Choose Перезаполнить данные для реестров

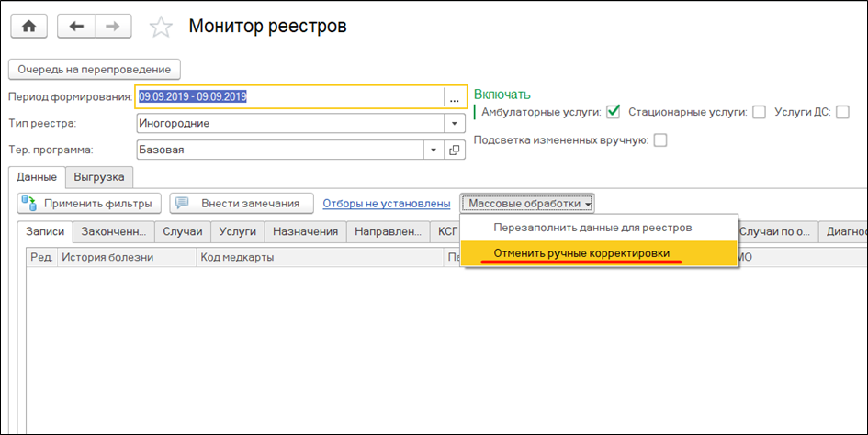point(592,227)
